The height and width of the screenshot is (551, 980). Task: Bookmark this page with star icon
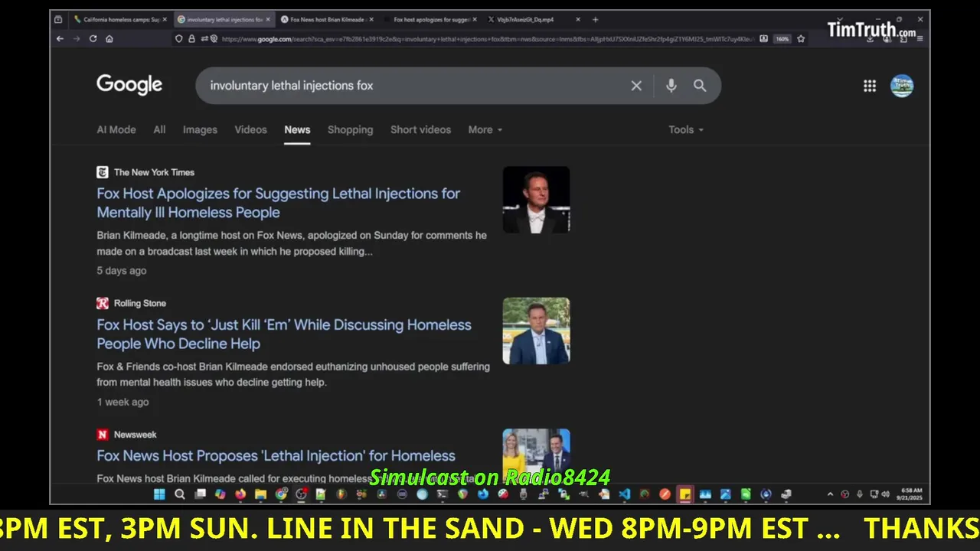click(801, 38)
